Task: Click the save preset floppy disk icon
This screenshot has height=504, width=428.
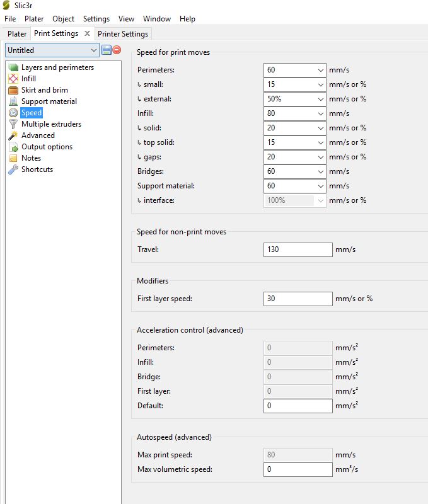Action: tap(107, 50)
